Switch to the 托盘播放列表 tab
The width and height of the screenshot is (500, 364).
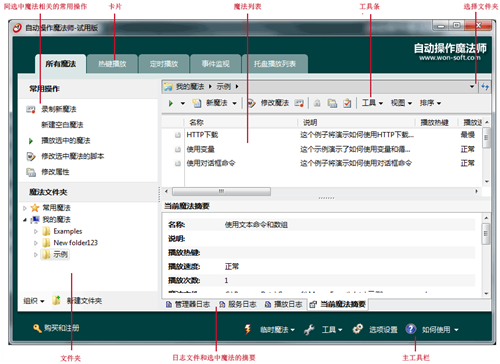275,64
